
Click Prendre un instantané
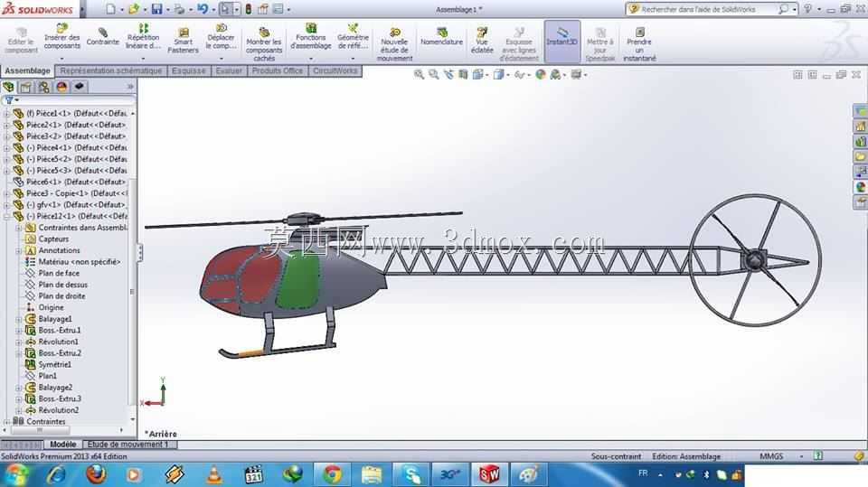639,44
